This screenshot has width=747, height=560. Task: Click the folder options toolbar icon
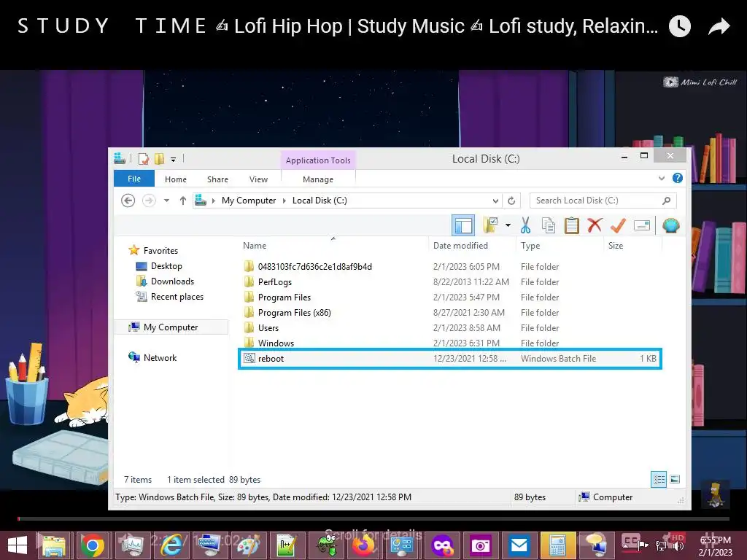490,225
